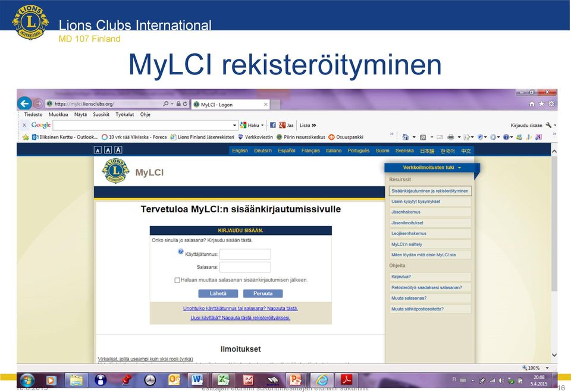Open Outlook from the taskbar

pyautogui.click(x=174, y=380)
